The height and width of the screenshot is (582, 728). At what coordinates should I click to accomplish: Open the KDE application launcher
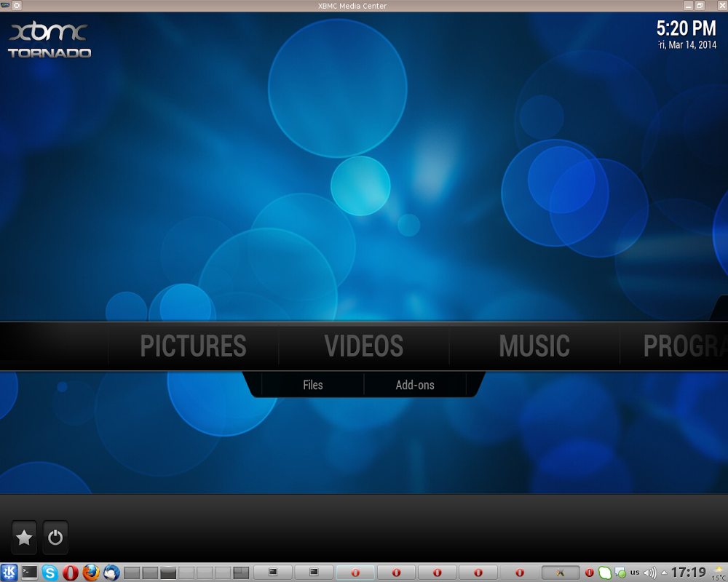point(9,573)
